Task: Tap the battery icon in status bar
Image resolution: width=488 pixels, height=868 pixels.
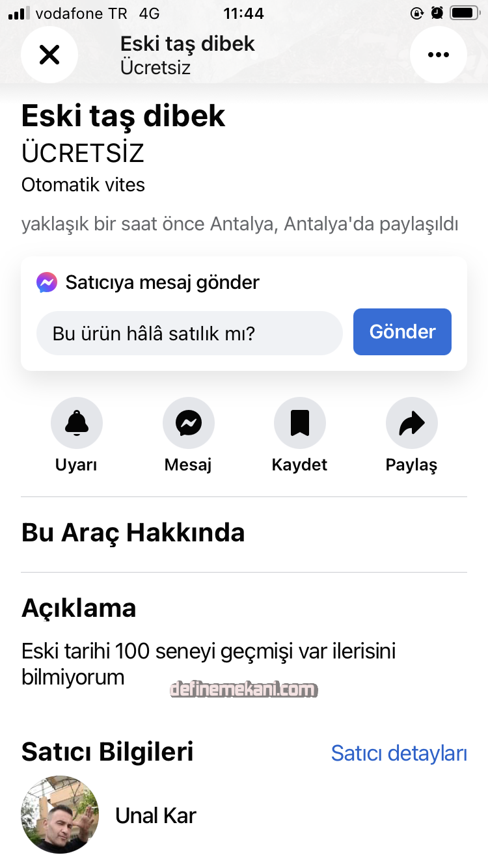Action: 465,13
